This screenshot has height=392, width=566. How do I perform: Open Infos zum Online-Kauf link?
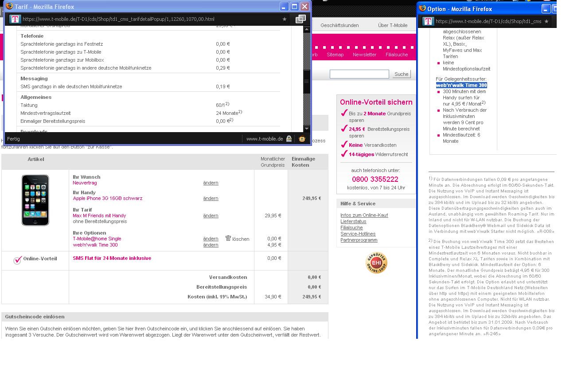click(364, 215)
